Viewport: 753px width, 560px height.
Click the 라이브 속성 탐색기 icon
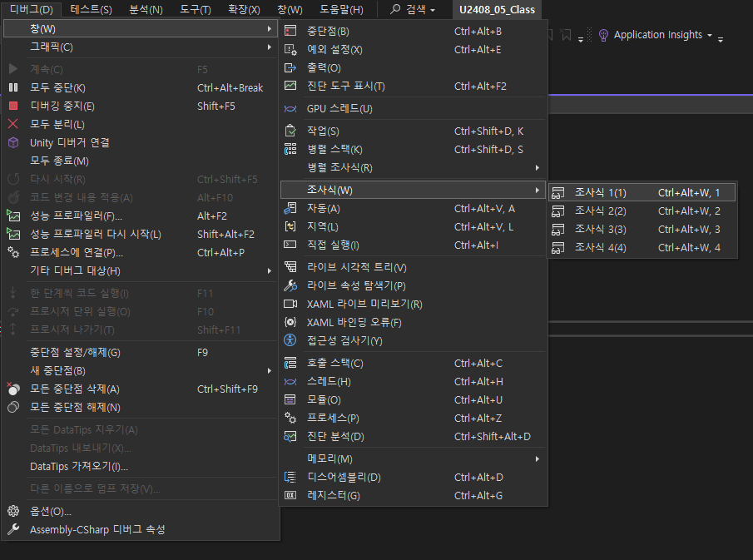(290, 285)
